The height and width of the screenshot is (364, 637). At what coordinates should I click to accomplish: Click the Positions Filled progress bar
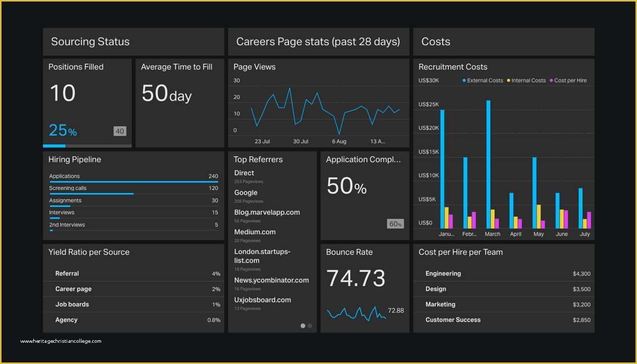tap(87, 146)
